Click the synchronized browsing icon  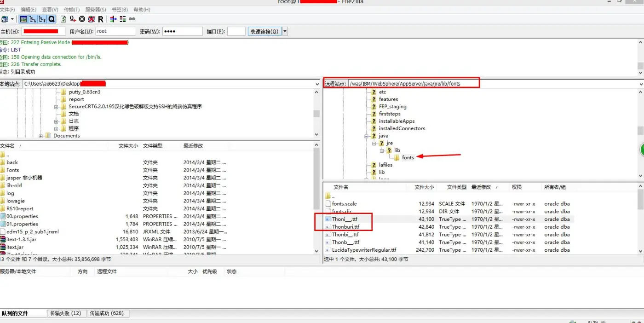point(132,19)
